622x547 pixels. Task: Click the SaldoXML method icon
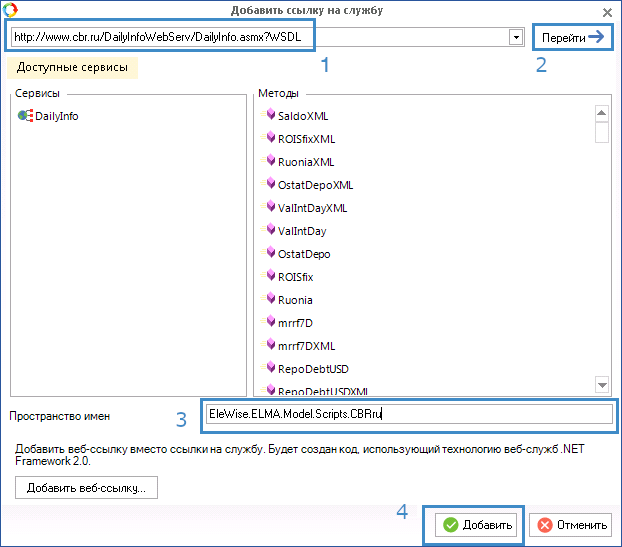click(270, 115)
